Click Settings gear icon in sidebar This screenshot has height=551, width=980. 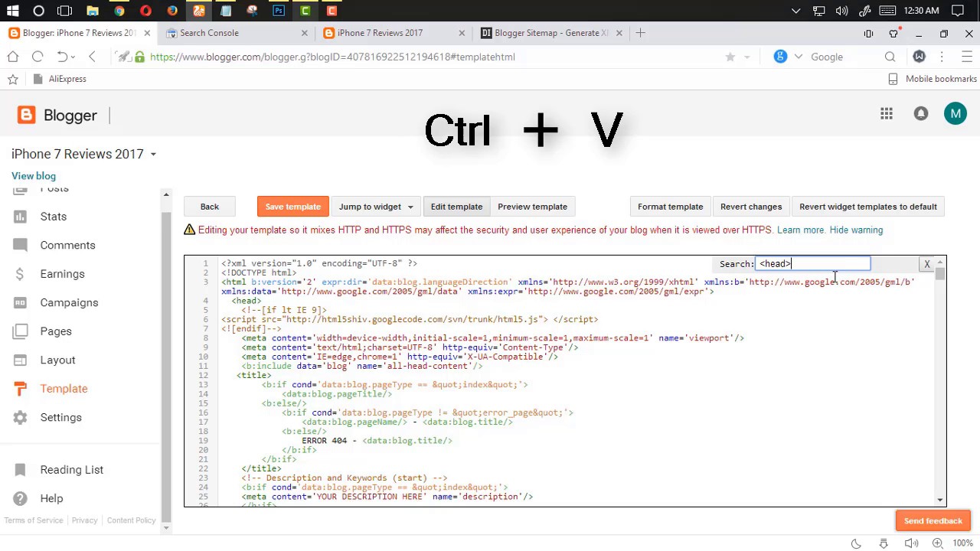21,417
